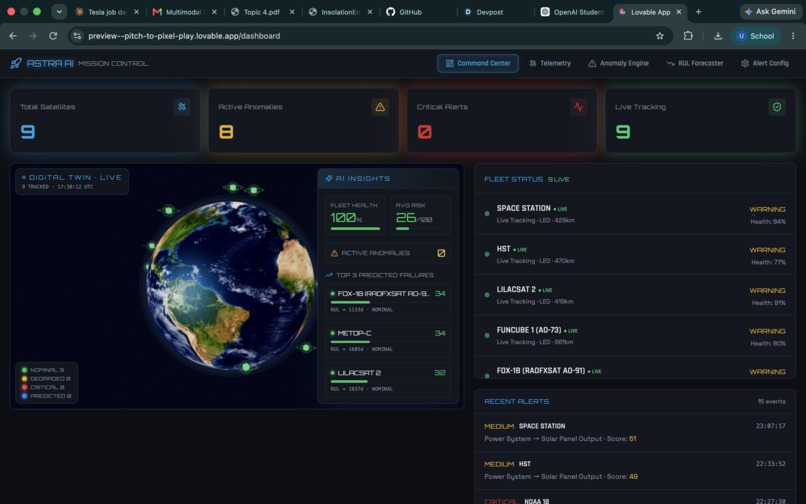806x504 pixels.
Task: Switch to the Tesla job browser tab
Action: [106, 12]
